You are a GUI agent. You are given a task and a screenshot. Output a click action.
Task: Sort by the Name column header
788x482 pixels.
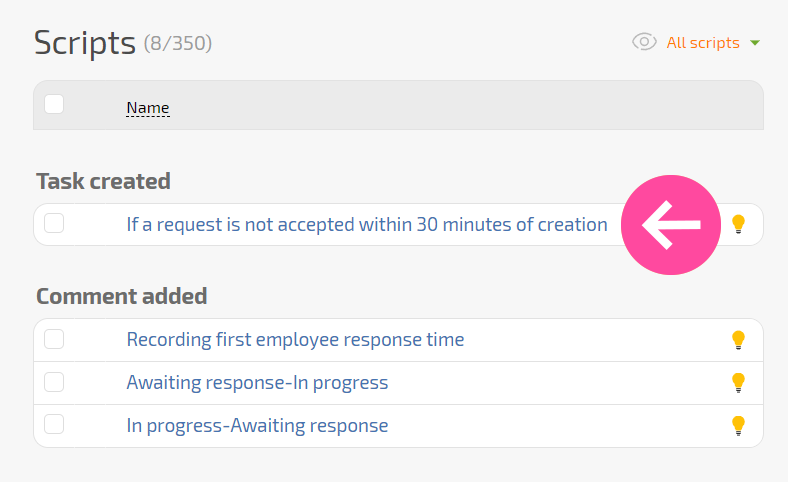148,108
